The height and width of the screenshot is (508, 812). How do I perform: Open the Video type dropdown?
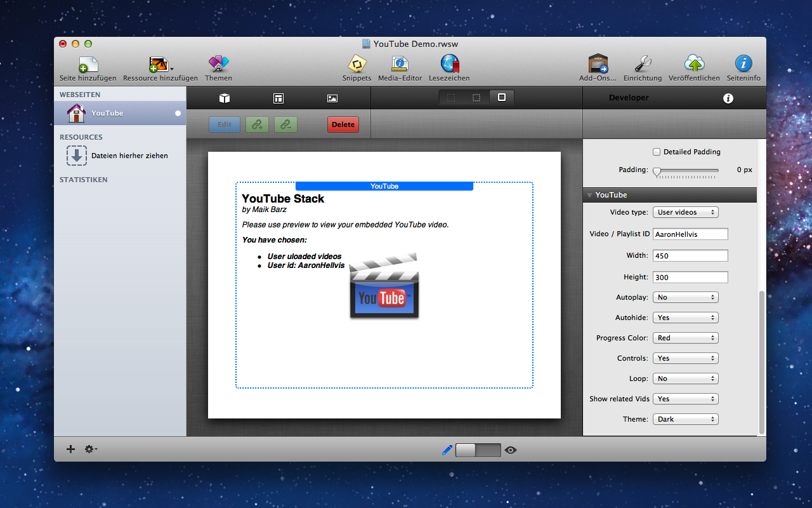(x=685, y=212)
